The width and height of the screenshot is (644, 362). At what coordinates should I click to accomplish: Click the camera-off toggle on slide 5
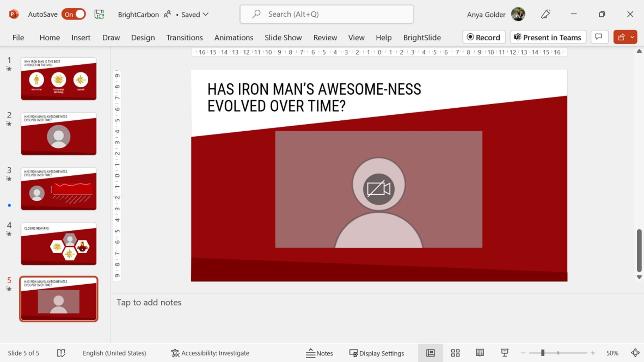pos(378,189)
